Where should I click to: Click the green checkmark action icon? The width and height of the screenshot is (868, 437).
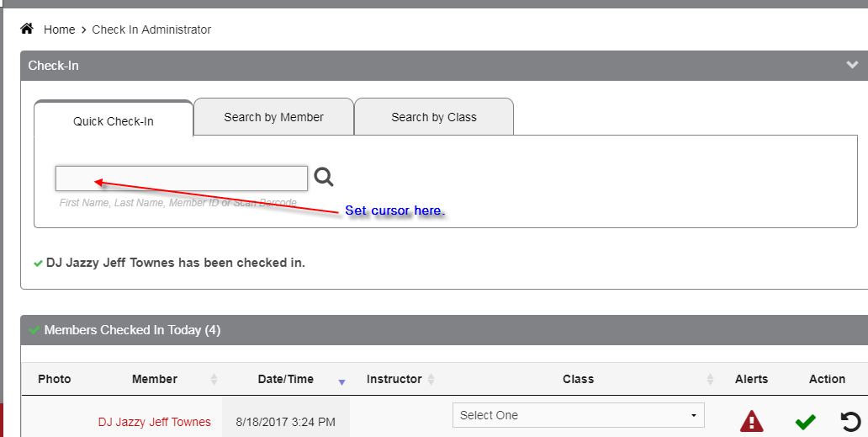pyautogui.click(x=805, y=421)
